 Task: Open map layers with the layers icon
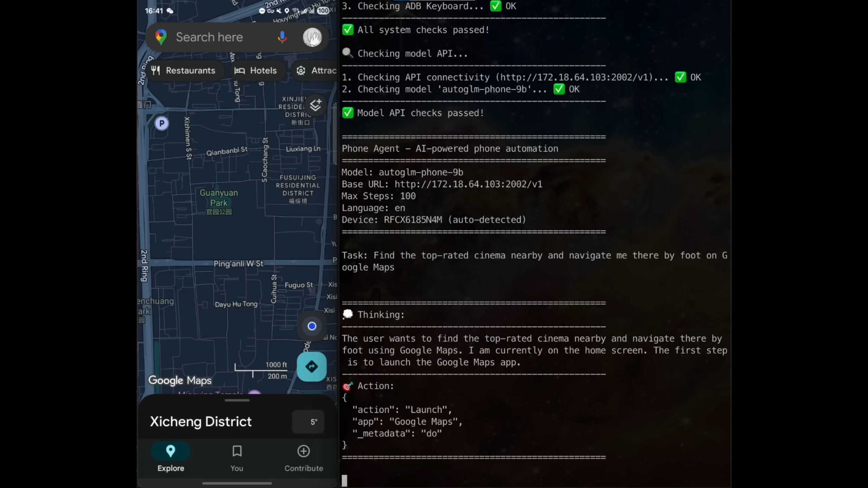click(315, 105)
